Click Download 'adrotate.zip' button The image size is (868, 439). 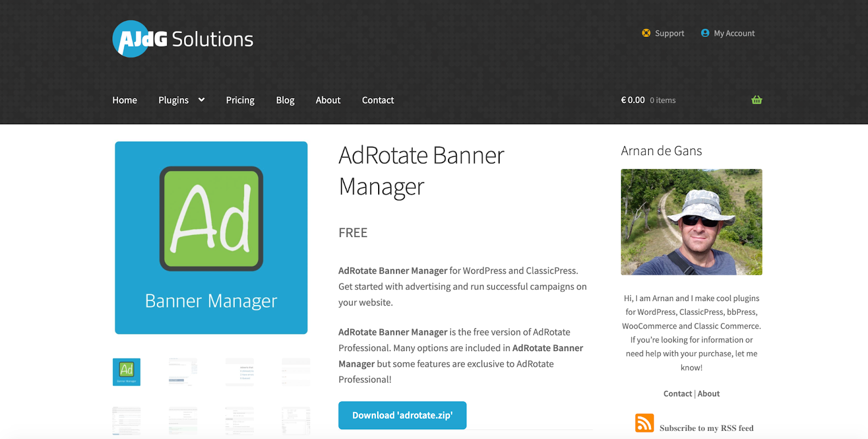coord(403,415)
